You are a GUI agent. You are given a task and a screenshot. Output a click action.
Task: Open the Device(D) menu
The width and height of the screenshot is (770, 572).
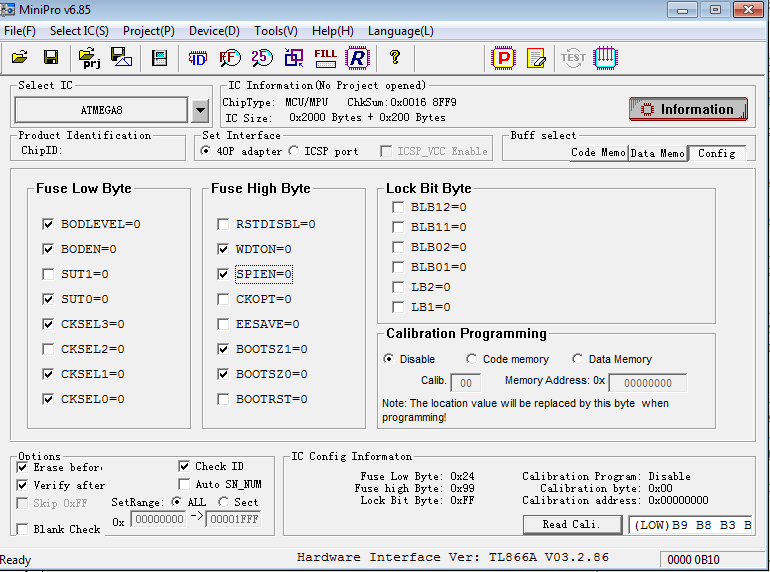(x=214, y=31)
